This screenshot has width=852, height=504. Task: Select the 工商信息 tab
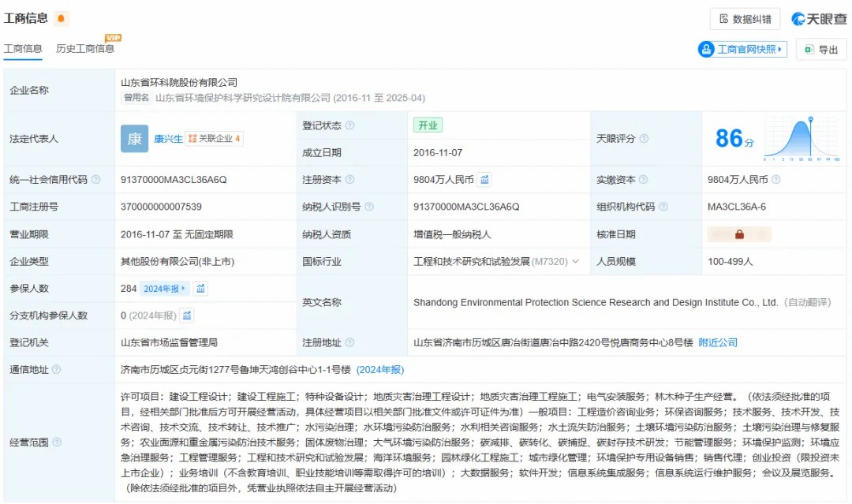point(23,49)
